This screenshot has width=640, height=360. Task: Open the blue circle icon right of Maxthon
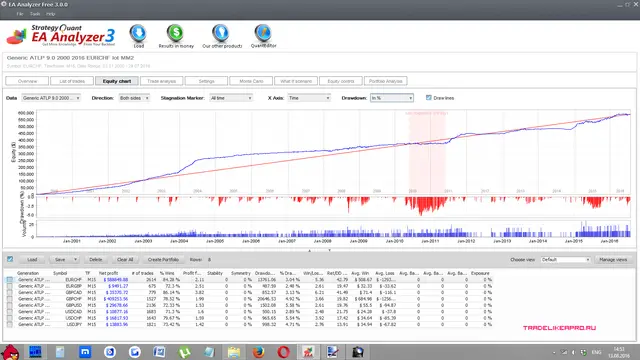110,352
